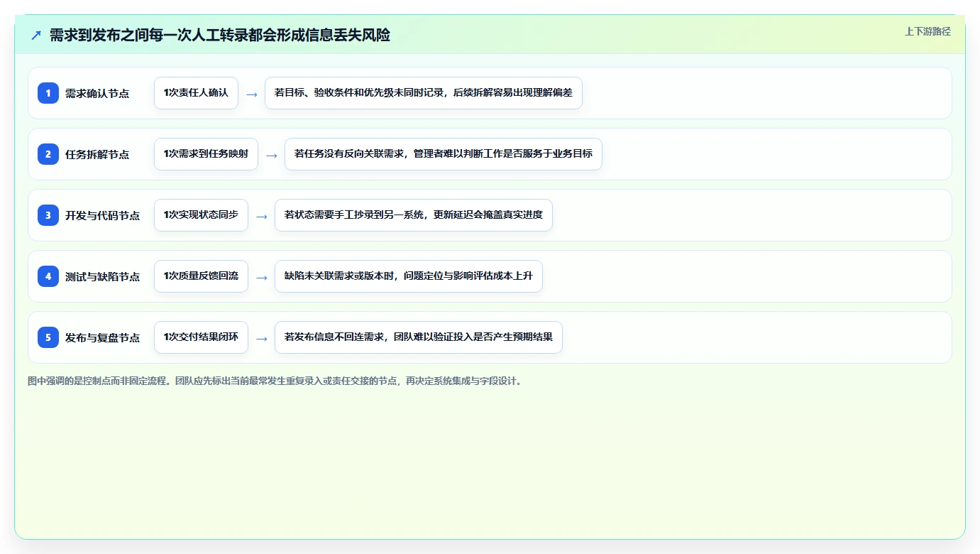This screenshot has height=554, width=980.
Task: Click the arrow after 1次责任人确认
Action: pos(251,94)
